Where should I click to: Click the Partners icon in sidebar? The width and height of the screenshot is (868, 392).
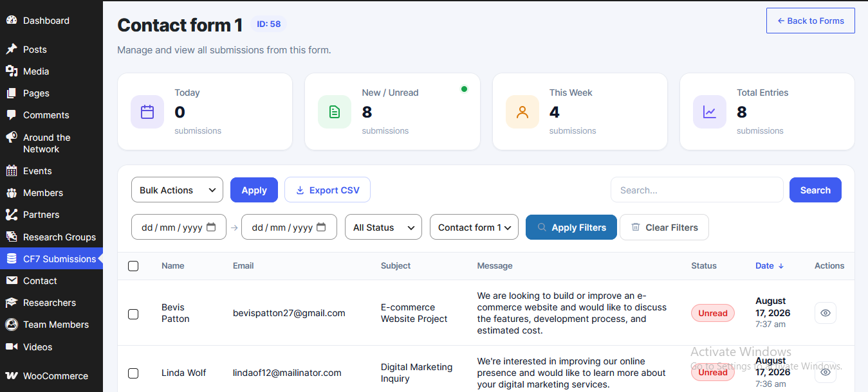(12, 215)
